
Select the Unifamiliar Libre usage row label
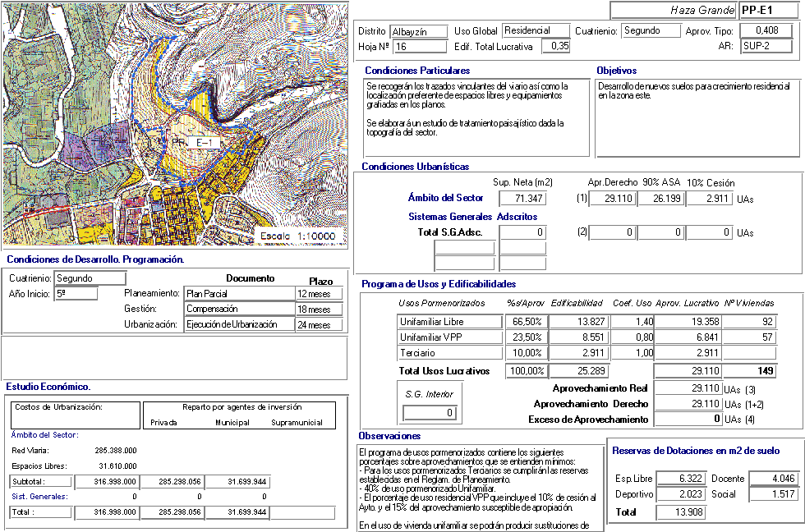click(x=448, y=322)
